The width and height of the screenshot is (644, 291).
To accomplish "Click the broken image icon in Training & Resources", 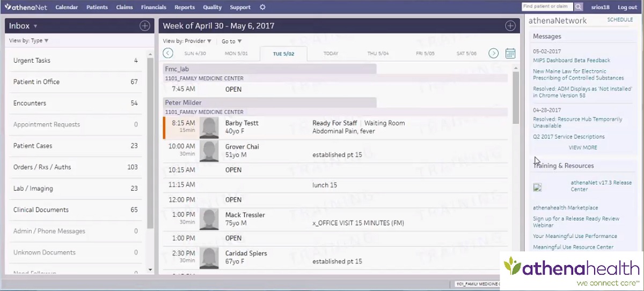I will point(537,187).
